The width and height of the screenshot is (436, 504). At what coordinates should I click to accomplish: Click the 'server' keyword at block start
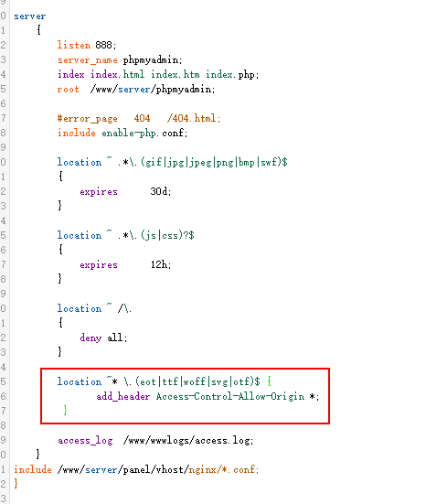[x=29, y=16]
